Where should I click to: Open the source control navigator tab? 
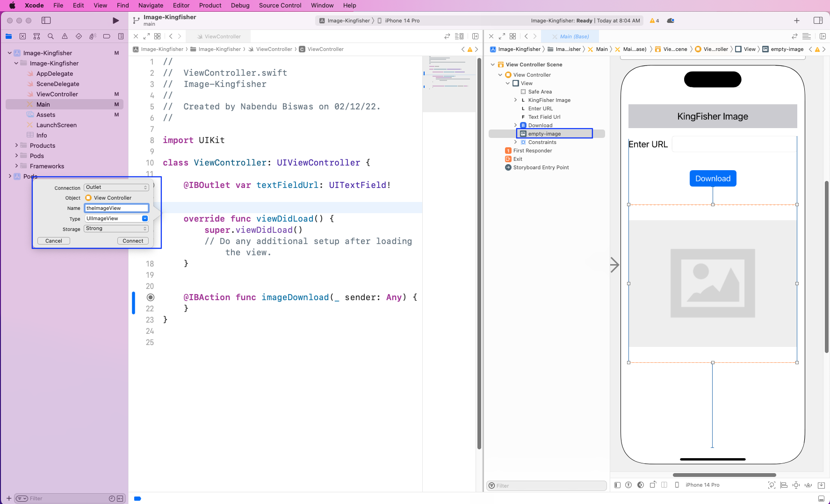(x=22, y=36)
